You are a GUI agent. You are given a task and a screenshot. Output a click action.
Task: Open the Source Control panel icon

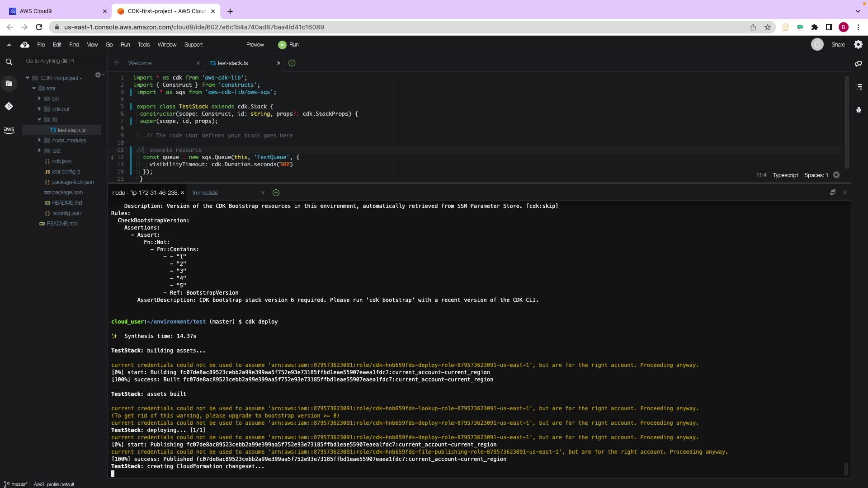[x=9, y=106]
